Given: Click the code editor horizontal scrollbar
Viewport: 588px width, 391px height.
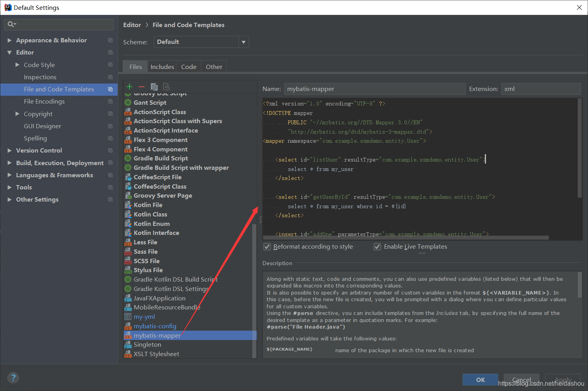Looking at the screenshot, I should tap(406, 238).
